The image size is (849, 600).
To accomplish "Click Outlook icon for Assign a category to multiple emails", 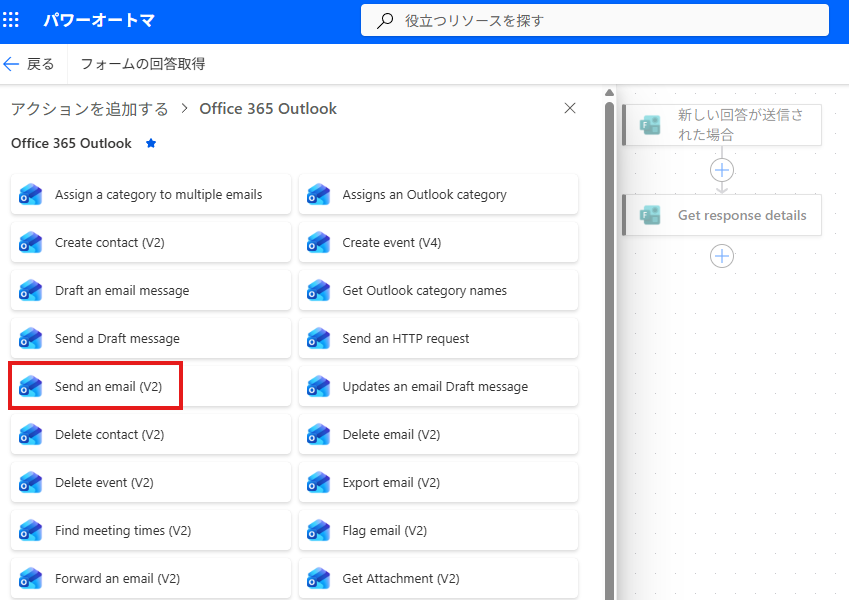I will [x=30, y=194].
